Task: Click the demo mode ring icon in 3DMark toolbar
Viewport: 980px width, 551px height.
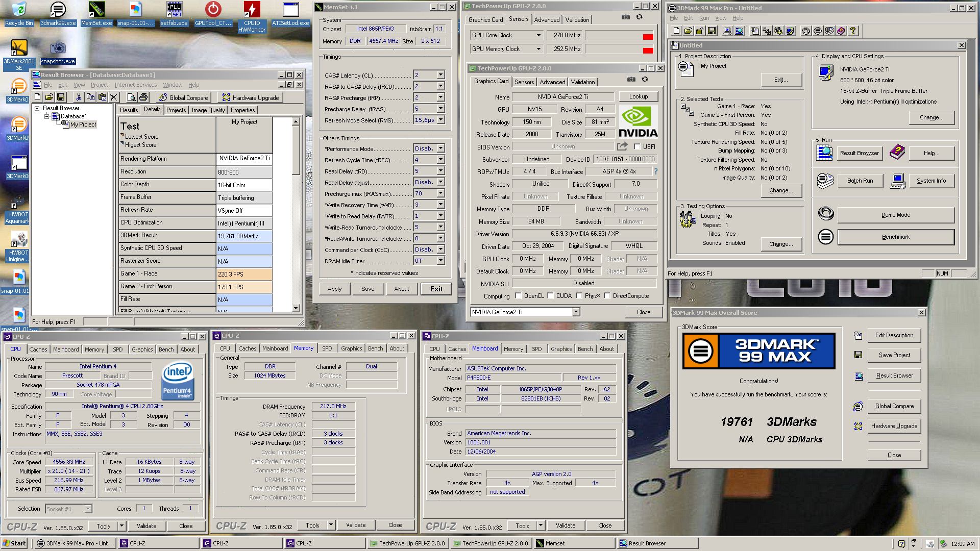Action: [x=806, y=31]
